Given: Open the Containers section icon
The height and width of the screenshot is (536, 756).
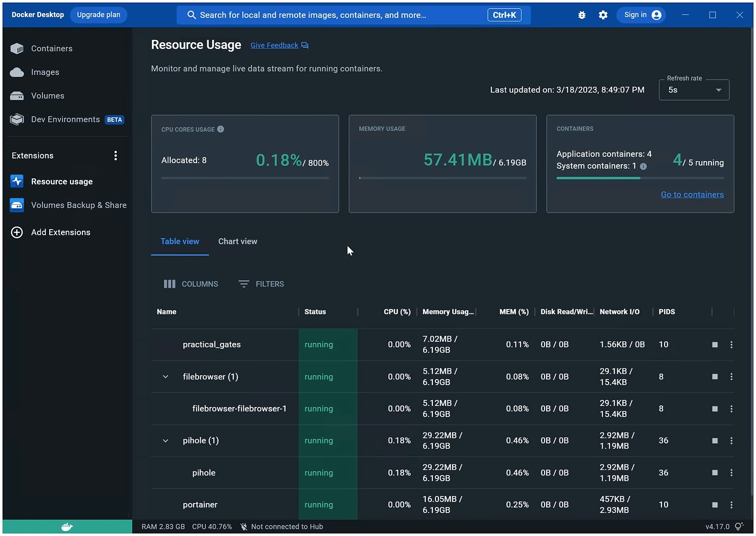Looking at the screenshot, I should click(17, 48).
